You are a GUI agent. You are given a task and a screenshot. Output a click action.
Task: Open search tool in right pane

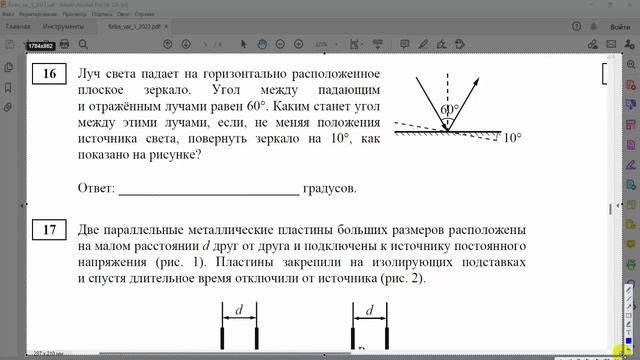[631, 64]
